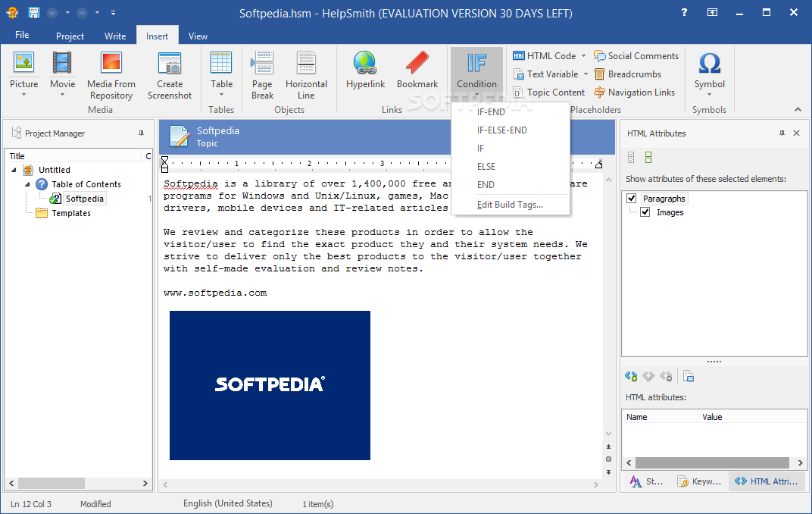Switch to the Project ribbon tab
812x514 pixels.
(70, 36)
